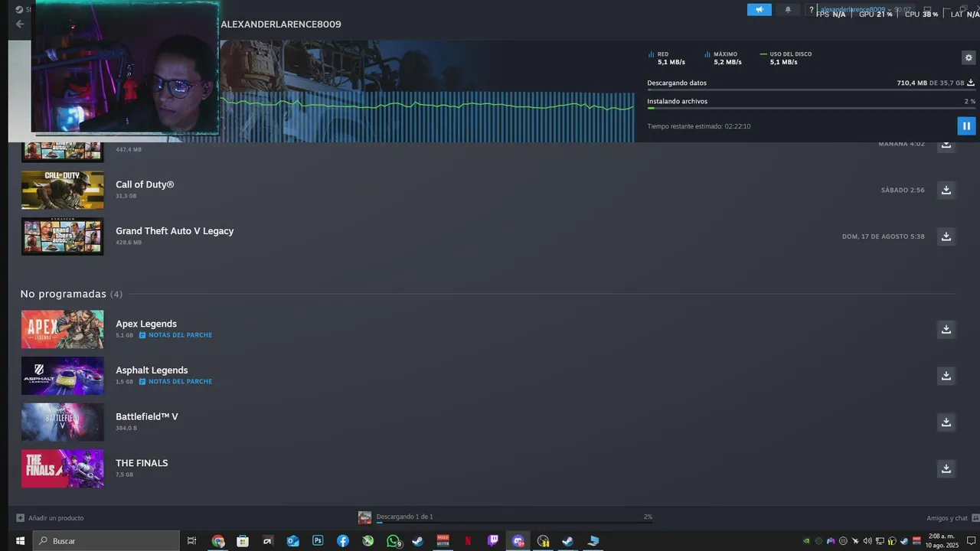
Task: Open Voicemeeter from taskbar
Action: (443, 541)
